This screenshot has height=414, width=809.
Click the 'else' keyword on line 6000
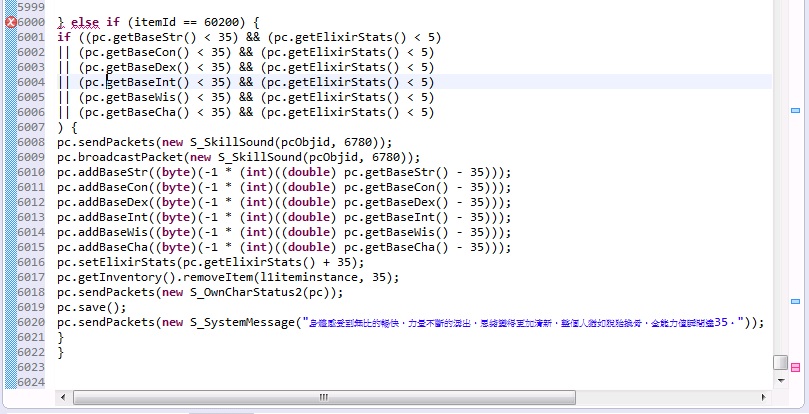(x=85, y=22)
